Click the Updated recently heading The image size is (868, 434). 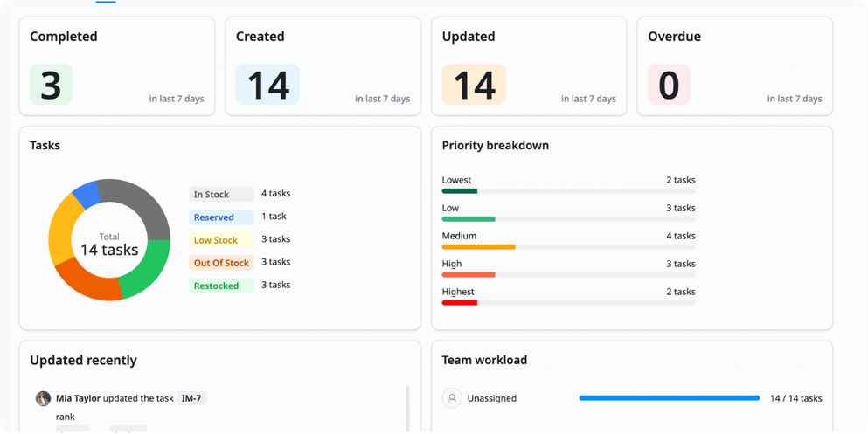[84, 360]
